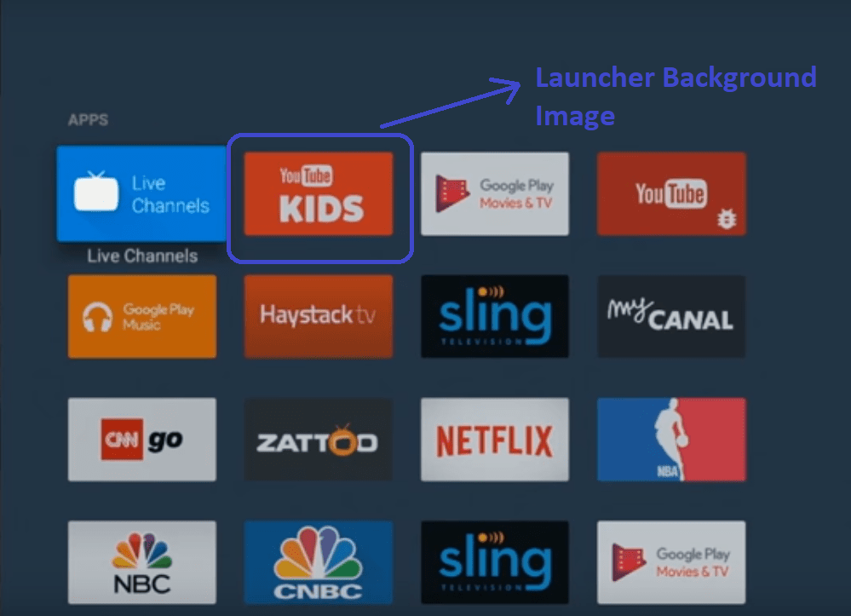
Task: Select the myCANAL app tile
Action: [671, 316]
